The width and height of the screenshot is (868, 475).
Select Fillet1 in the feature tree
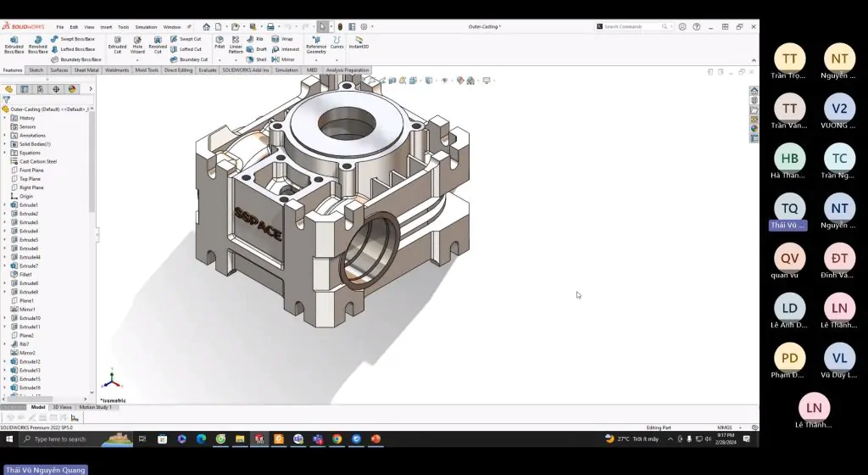[25, 275]
